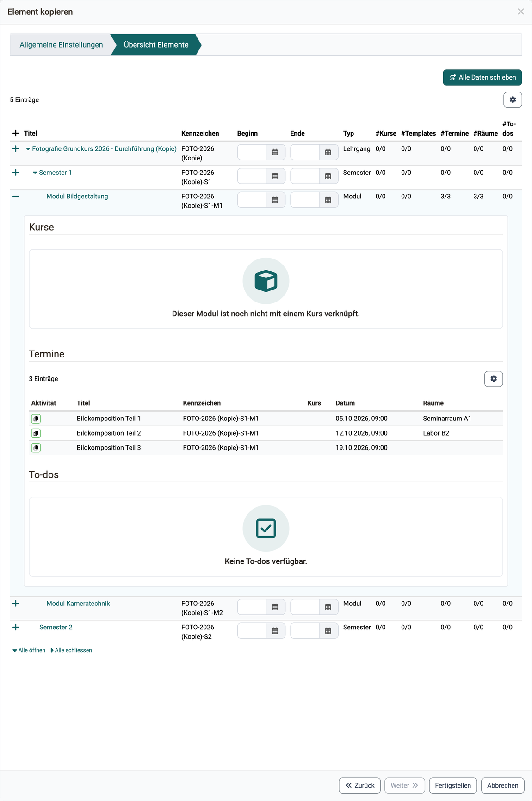Close the Element kopieren dialog
The image size is (532, 801).
point(521,12)
